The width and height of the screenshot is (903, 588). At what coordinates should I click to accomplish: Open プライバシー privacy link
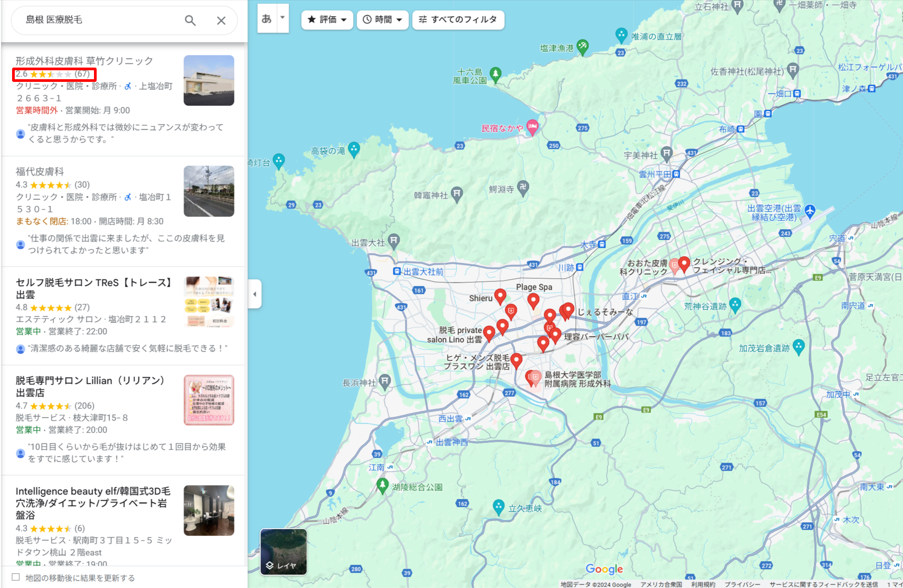[742, 584]
